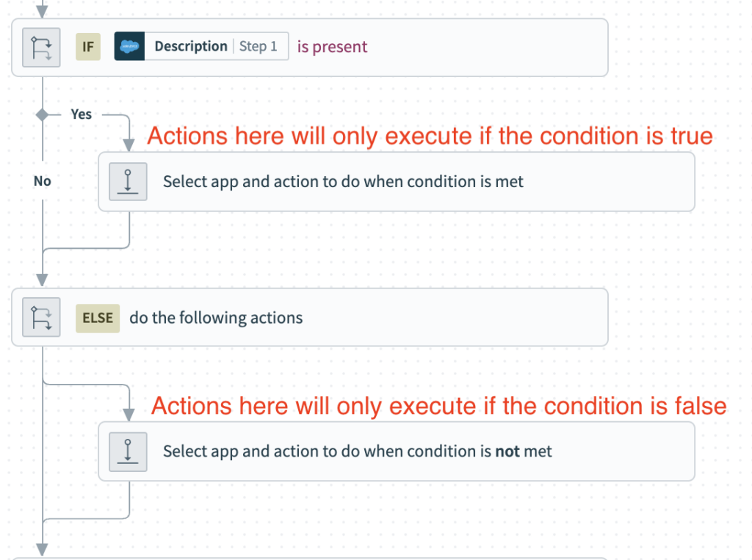Click the branching paths icon on the ELSE block
This screenshot has width=752, height=560.
(40, 317)
